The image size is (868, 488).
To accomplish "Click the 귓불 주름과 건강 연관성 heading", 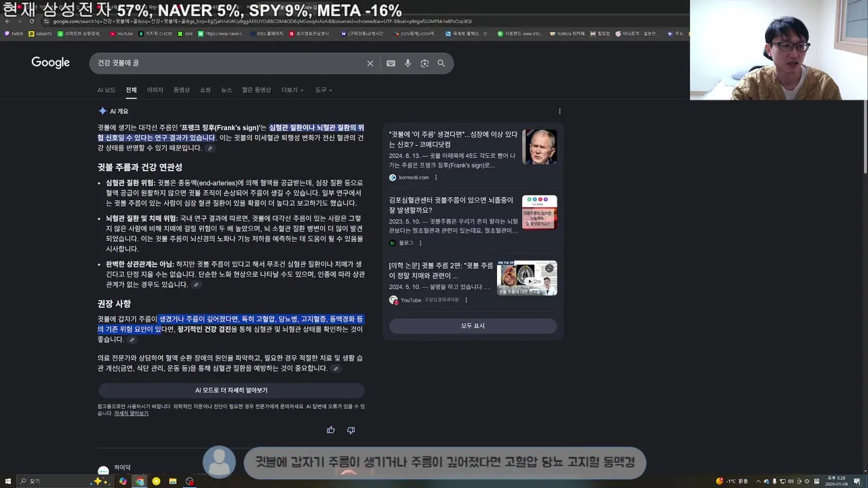I will pyautogui.click(x=140, y=167).
